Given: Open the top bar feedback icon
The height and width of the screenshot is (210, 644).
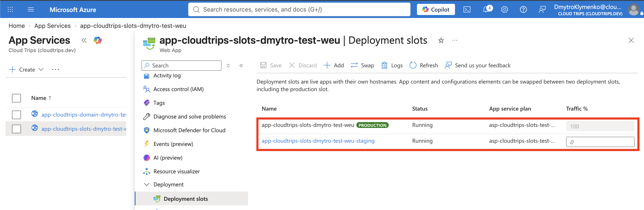Looking at the screenshot, I should pyautogui.click(x=542, y=9).
